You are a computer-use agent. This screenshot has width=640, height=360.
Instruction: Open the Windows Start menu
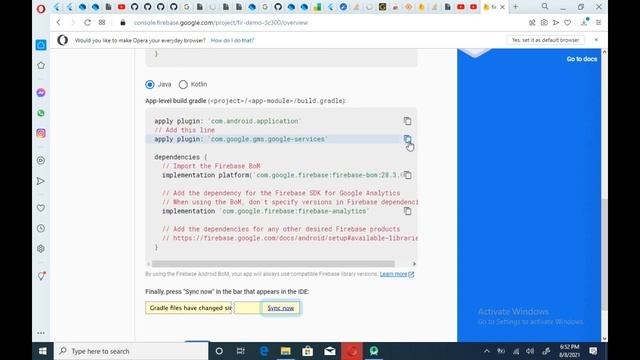click(x=42, y=351)
